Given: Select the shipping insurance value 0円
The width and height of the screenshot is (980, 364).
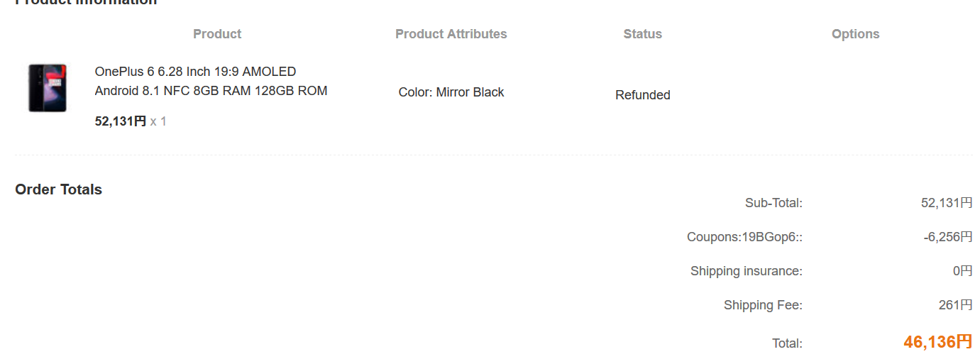Looking at the screenshot, I should pos(963,271).
